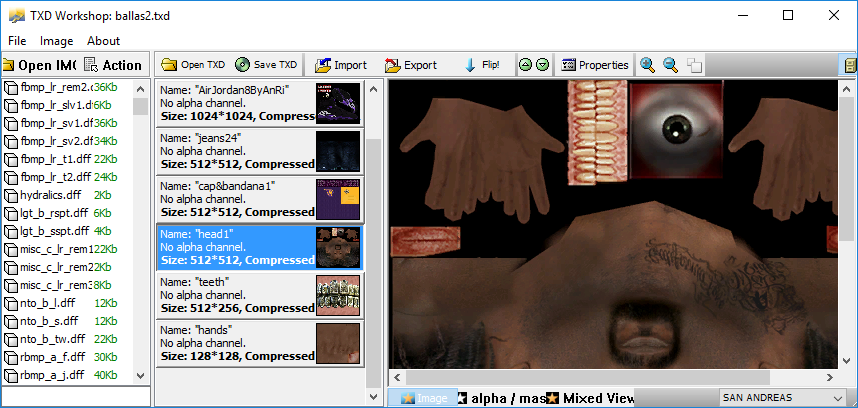The height and width of the screenshot is (408, 858).
Task: Open the File menu
Action: (x=17, y=41)
